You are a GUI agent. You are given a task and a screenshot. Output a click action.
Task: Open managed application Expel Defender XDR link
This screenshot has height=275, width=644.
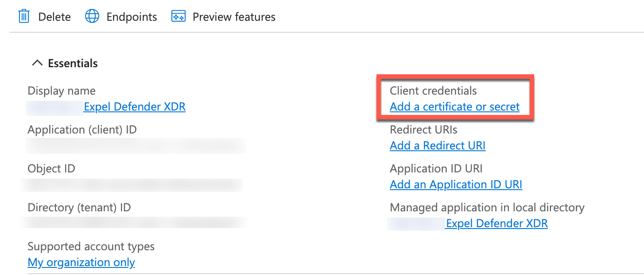tap(497, 223)
